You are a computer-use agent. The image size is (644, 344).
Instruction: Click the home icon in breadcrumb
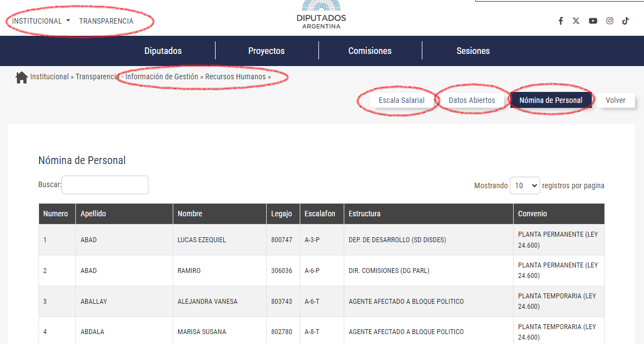[21, 77]
